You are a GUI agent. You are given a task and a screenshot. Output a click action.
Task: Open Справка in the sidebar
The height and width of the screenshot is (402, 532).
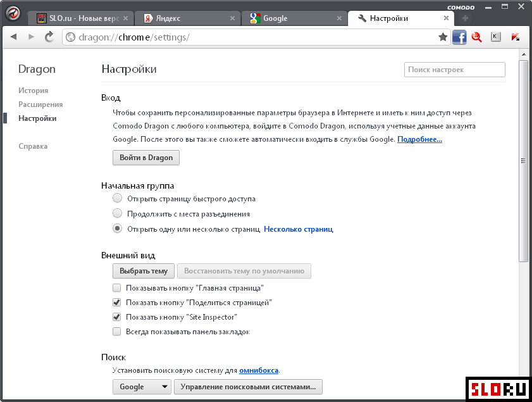click(x=33, y=146)
